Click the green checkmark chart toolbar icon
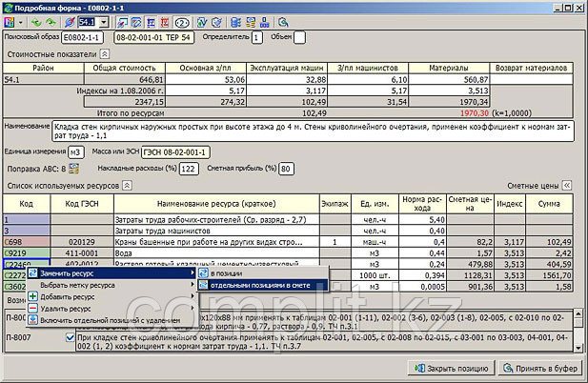This screenshot has width=588, height=383. (202, 23)
